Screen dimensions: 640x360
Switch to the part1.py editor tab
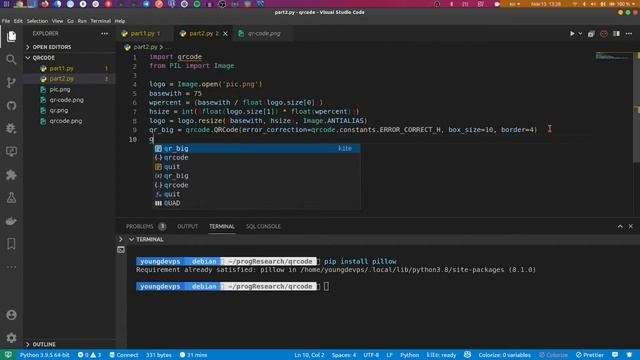145,33
